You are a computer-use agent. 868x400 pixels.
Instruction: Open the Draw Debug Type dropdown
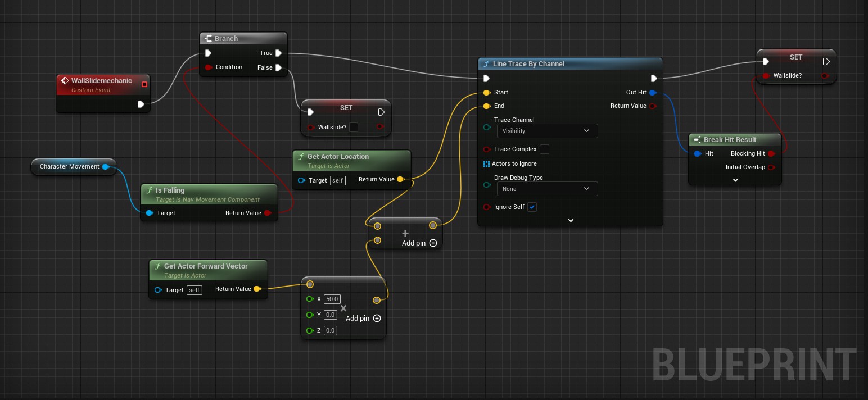point(546,189)
